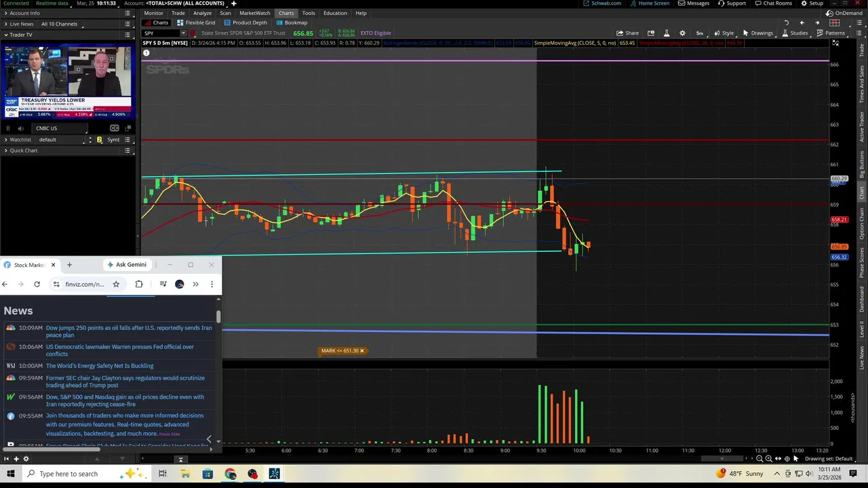
Task: Expand the Account Info section
Action: (6, 13)
